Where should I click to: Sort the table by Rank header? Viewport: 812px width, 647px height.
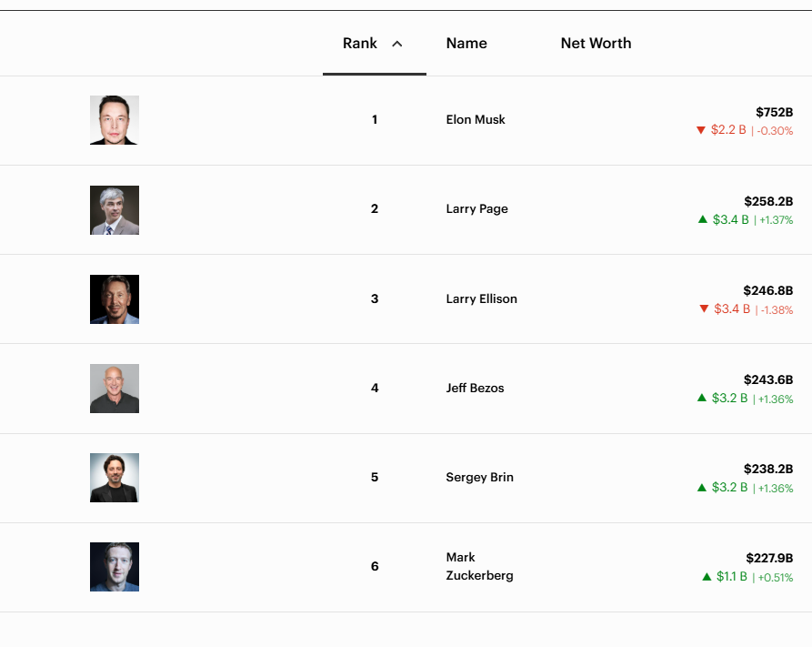(x=360, y=44)
